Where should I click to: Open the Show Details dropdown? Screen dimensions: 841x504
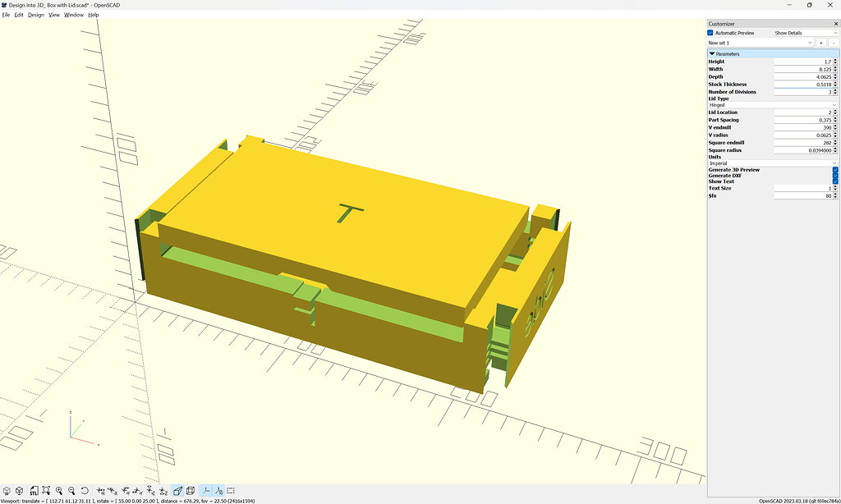806,33
